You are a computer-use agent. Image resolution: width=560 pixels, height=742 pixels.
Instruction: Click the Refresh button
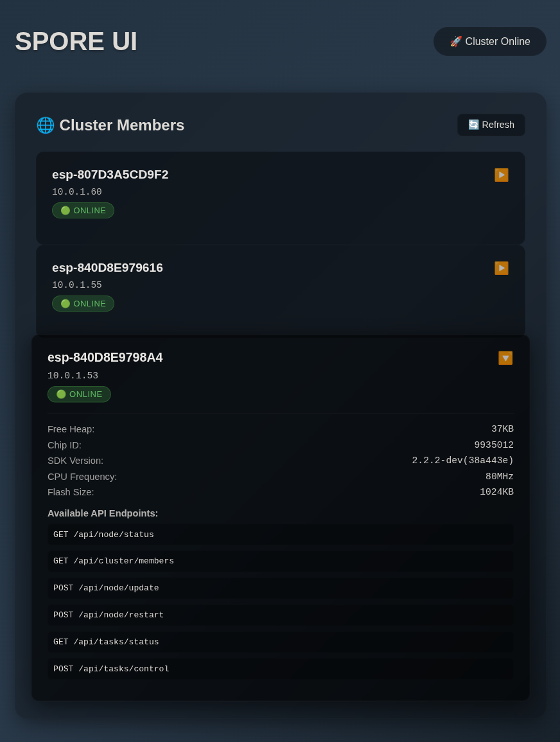[491, 125]
